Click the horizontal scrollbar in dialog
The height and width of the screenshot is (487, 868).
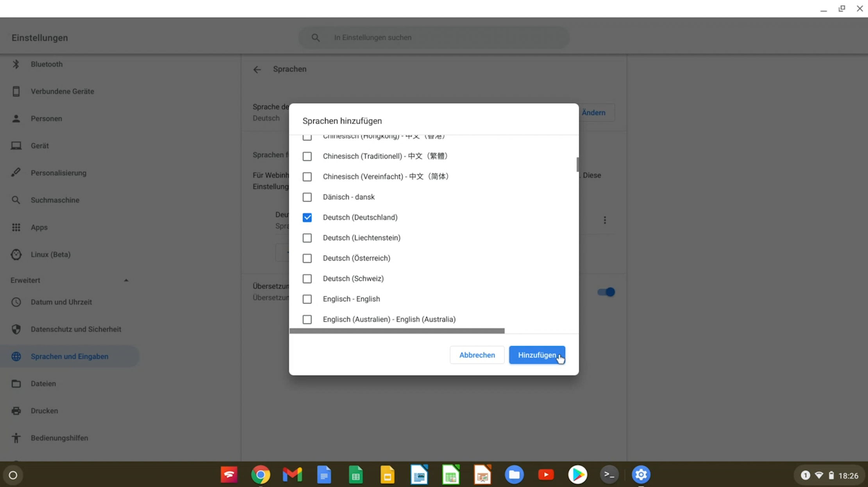397,331
